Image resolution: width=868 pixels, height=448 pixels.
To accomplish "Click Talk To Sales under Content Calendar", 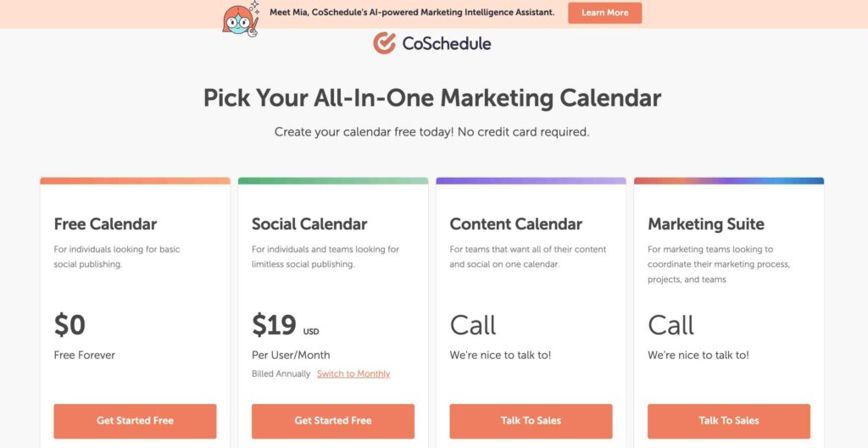I will [x=531, y=421].
